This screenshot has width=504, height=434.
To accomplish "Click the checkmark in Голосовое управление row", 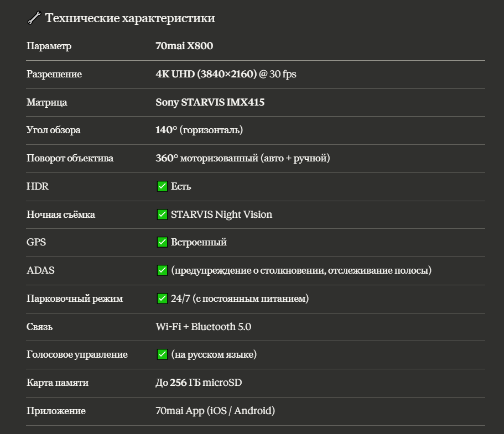I will pyautogui.click(x=162, y=354).
